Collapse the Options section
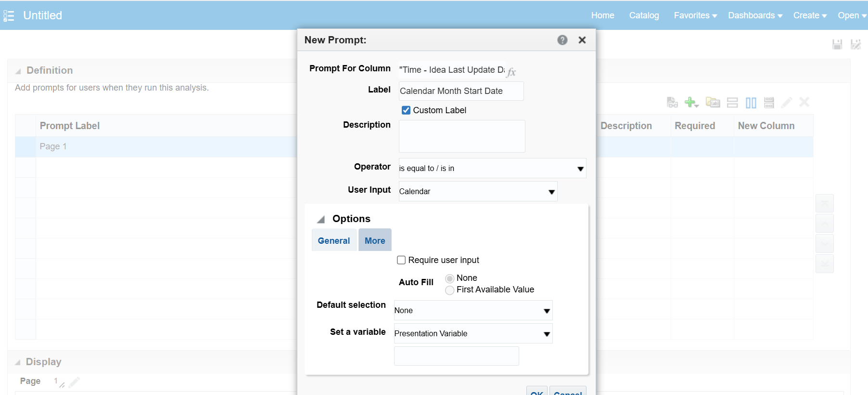This screenshot has width=868, height=395. [x=321, y=220]
